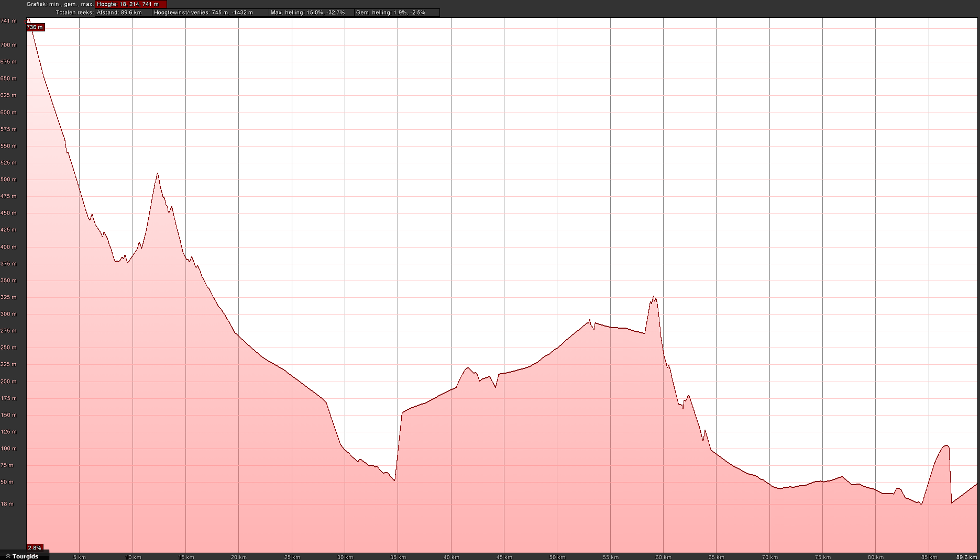This screenshot has width=980, height=560.
Task: Click the 300 m elevation axis label
Action: pos(8,314)
